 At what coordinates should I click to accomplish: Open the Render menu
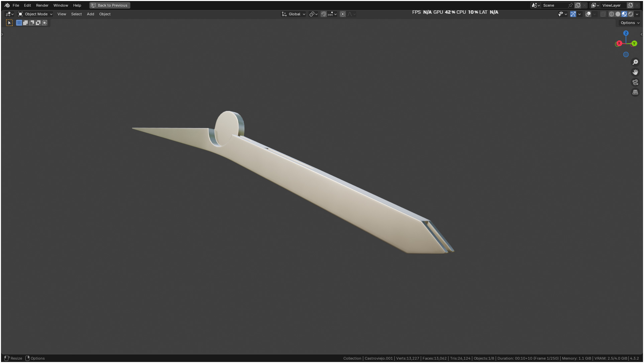tap(42, 5)
